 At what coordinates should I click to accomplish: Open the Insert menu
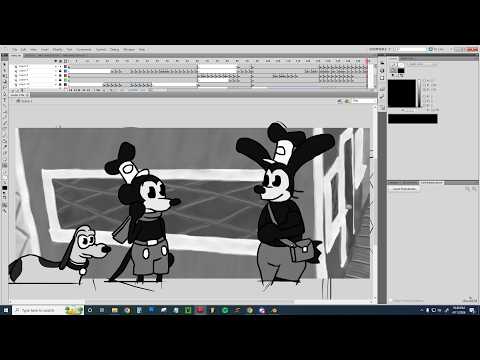[44, 49]
